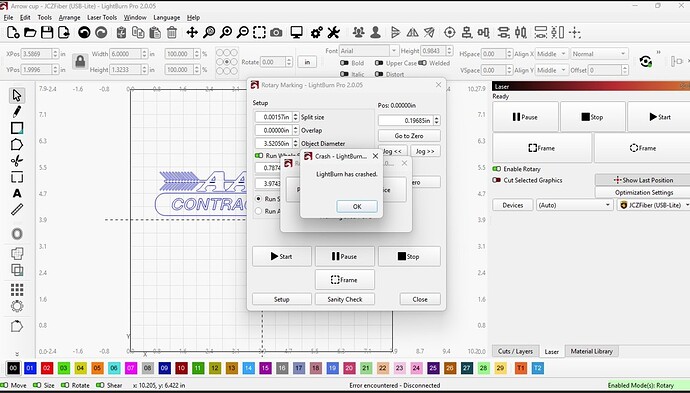Toggle Shear lock in status bar

(x=100, y=385)
